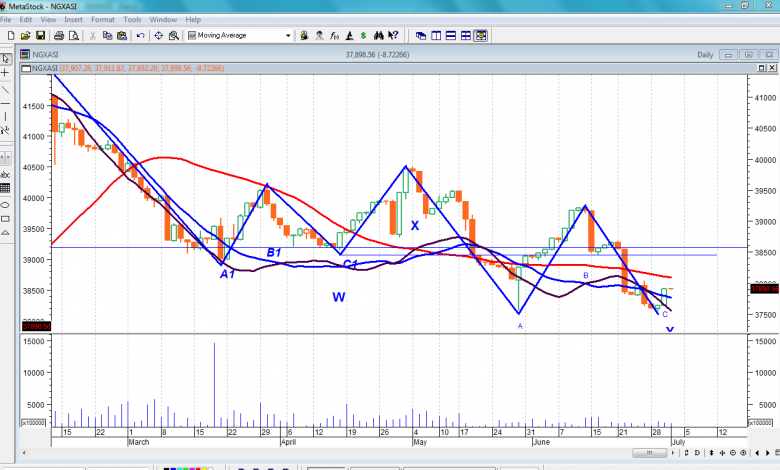Click the x100000 volume scale label on left
Viewport: 780px width, 470px height.
[x=33, y=422]
